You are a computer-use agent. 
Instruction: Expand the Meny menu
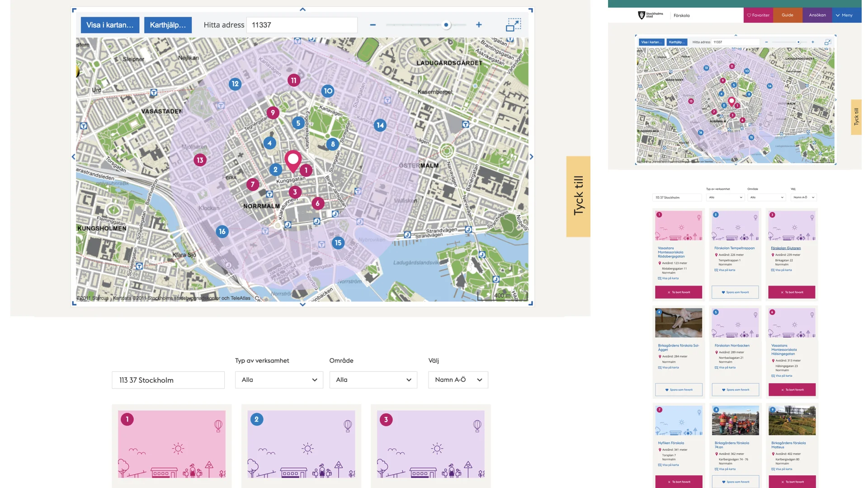pyautogui.click(x=844, y=15)
